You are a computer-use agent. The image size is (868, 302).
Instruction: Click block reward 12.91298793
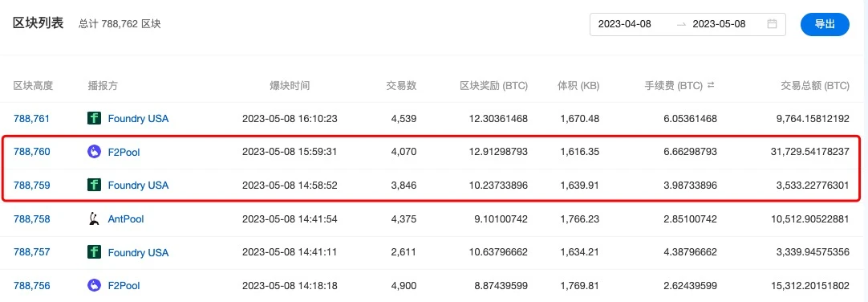coord(497,152)
